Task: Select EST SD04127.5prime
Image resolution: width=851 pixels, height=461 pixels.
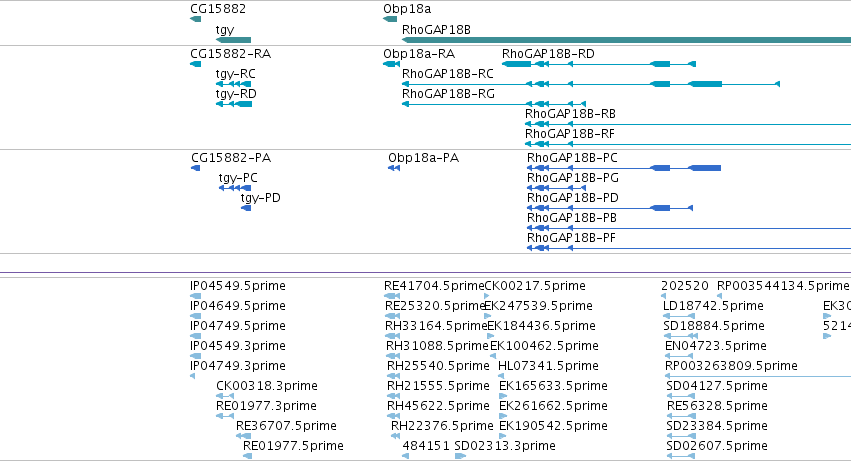Action: (716, 387)
